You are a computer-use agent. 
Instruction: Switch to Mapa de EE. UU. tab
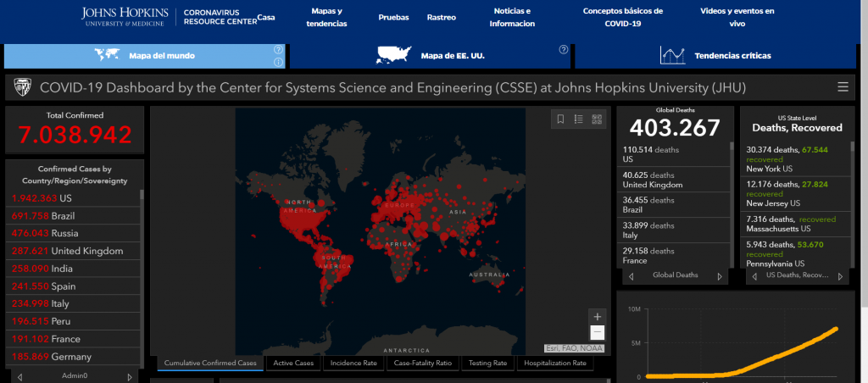[430, 56]
